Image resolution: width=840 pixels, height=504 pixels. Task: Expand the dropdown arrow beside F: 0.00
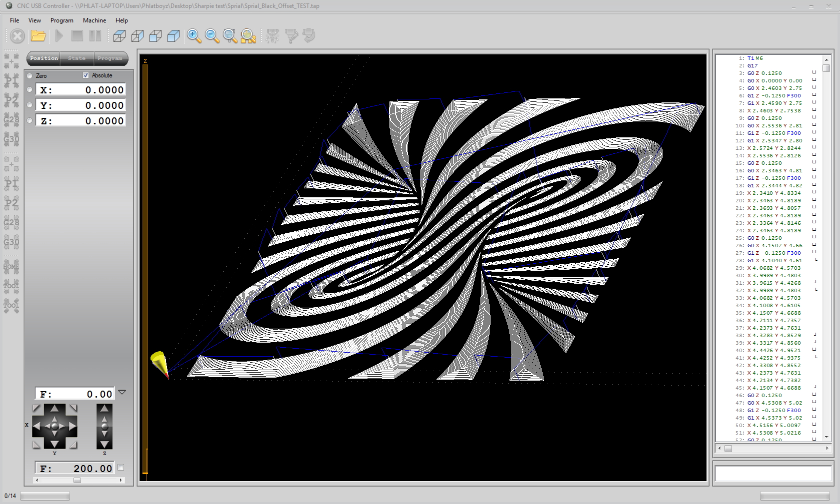tap(122, 393)
